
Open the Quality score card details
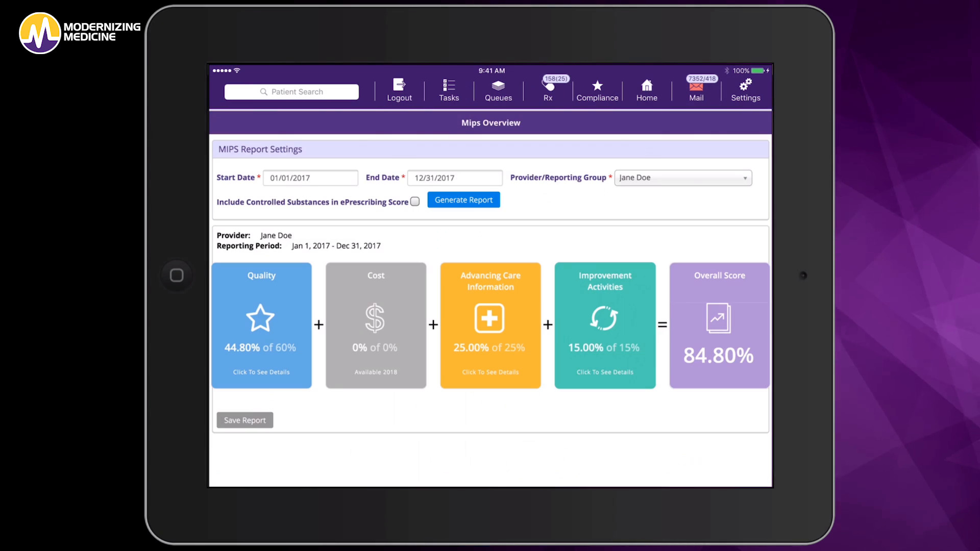tap(261, 325)
